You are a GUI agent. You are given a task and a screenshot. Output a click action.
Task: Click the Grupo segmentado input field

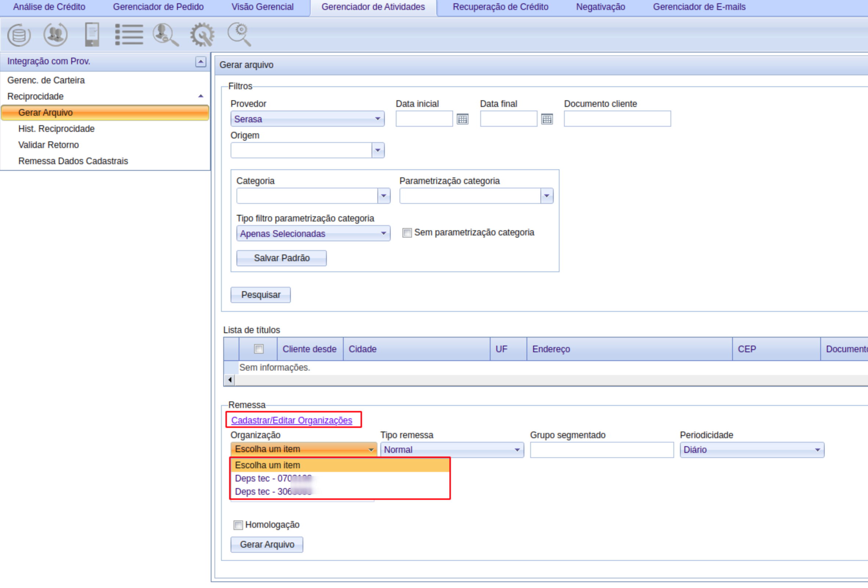pos(602,450)
